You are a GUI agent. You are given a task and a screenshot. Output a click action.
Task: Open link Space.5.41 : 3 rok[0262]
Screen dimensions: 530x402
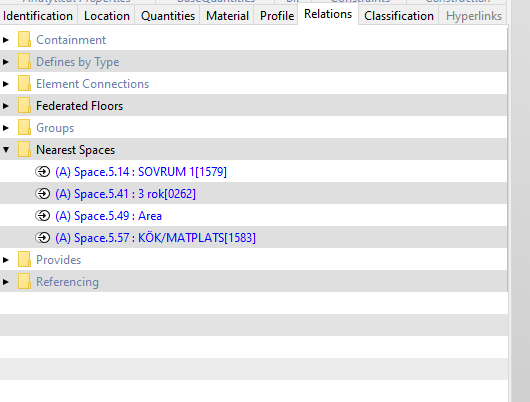point(125,194)
